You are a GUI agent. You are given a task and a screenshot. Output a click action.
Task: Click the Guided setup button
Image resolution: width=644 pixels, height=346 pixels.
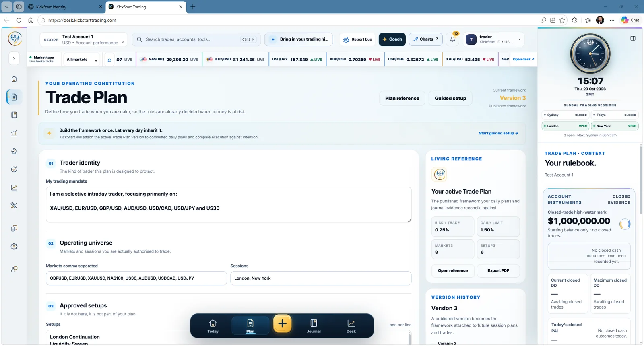click(450, 98)
